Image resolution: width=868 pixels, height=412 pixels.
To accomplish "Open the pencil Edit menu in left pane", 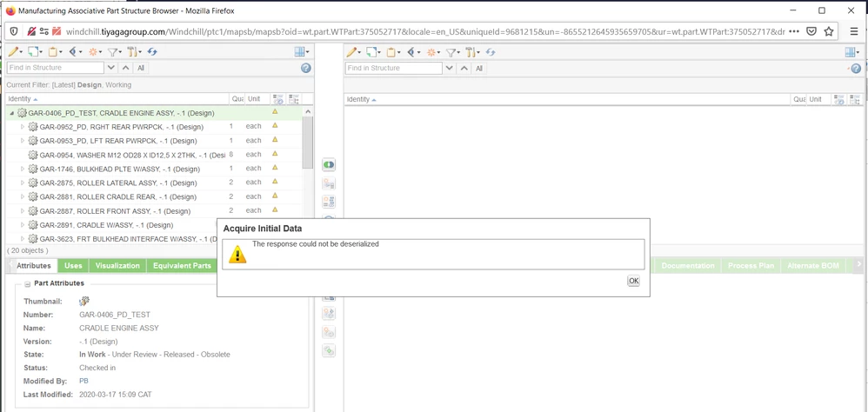I will click(16, 52).
